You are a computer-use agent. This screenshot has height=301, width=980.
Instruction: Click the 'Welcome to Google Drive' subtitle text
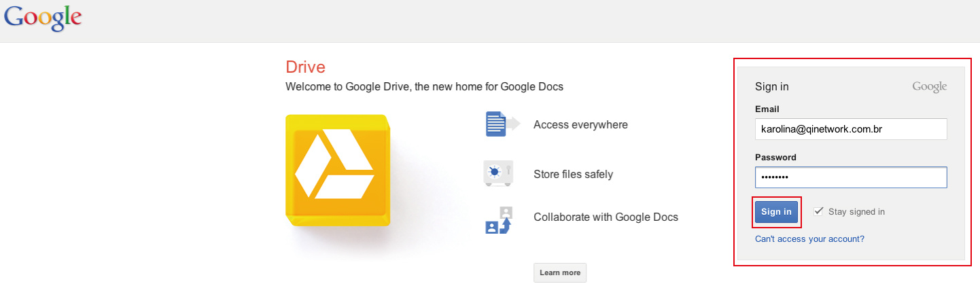424,86
